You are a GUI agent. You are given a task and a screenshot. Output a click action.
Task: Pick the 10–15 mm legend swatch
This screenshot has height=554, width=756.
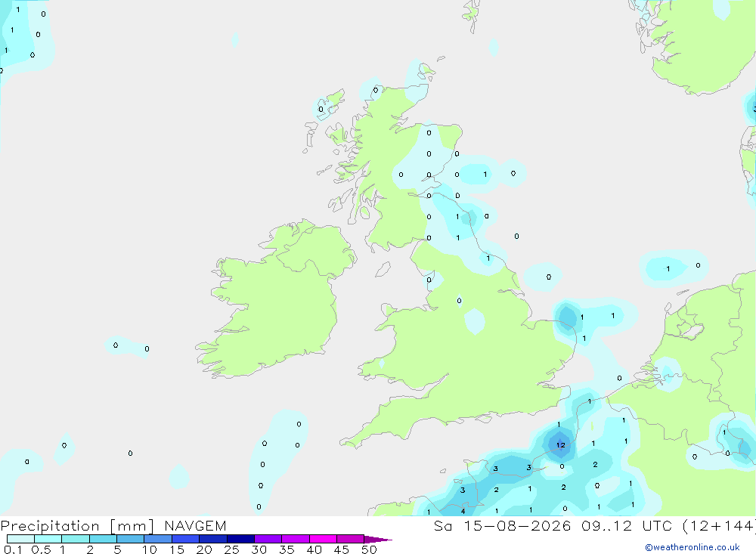pos(158,539)
